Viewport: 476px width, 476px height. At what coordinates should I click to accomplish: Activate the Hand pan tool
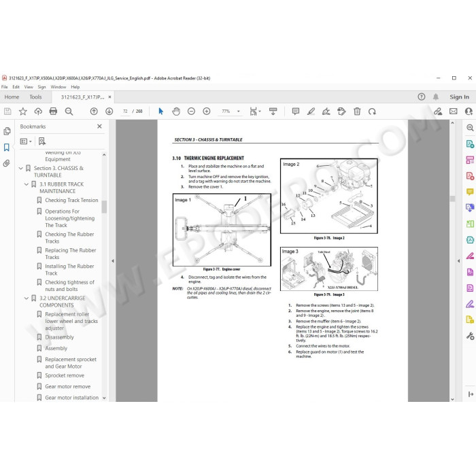[176, 112]
